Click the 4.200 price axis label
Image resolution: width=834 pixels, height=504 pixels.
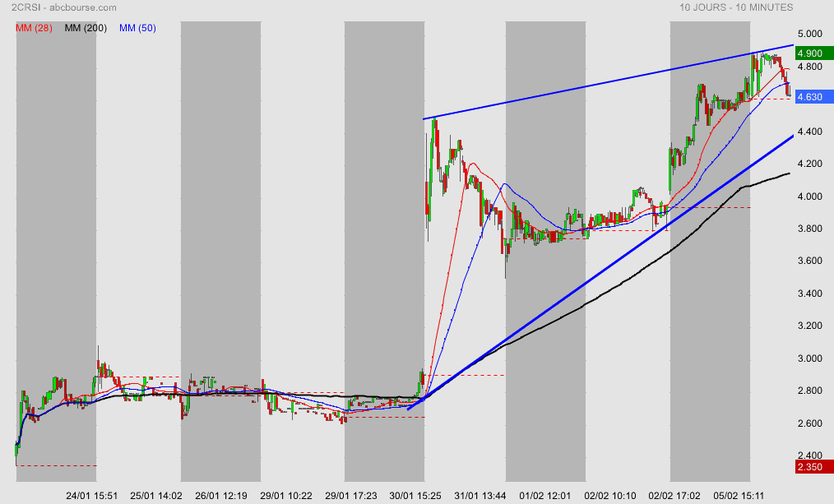point(810,164)
